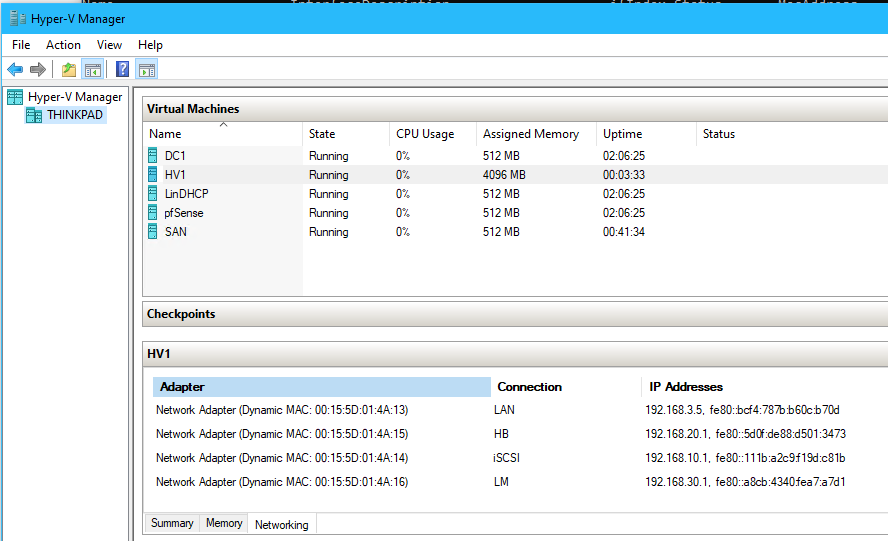The width and height of the screenshot is (888, 541).
Task: Select adapter with MAC 00:15:5D:01:4A:16
Action: click(x=282, y=482)
